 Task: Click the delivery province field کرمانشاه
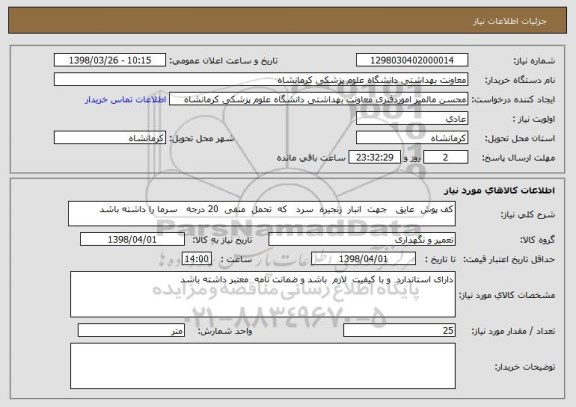tap(412, 138)
